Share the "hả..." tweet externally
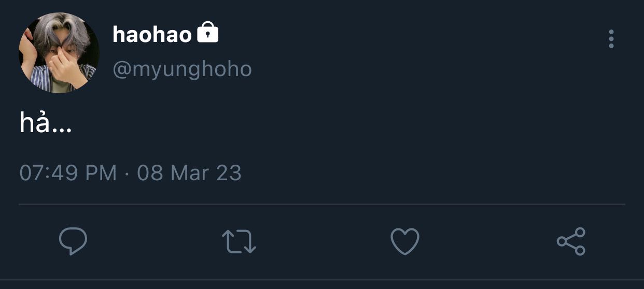Image resolution: width=644 pixels, height=289 pixels. point(571,241)
